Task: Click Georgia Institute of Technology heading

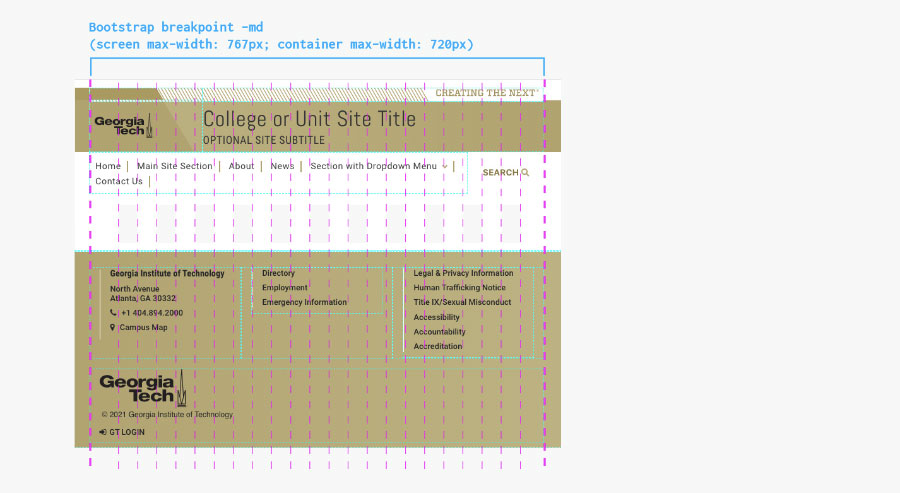Action: (167, 274)
